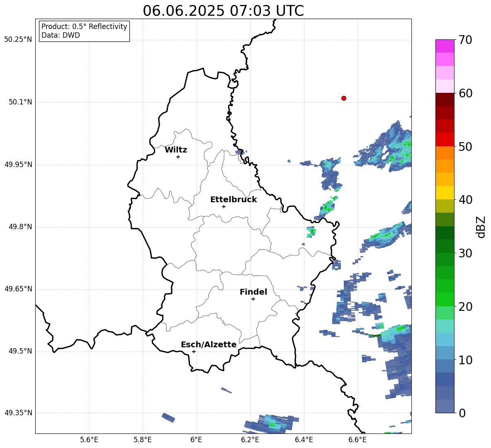Click the Esch/Alzette city label
The width and height of the screenshot is (491, 448).
pyautogui.click(x=209, y=344)
